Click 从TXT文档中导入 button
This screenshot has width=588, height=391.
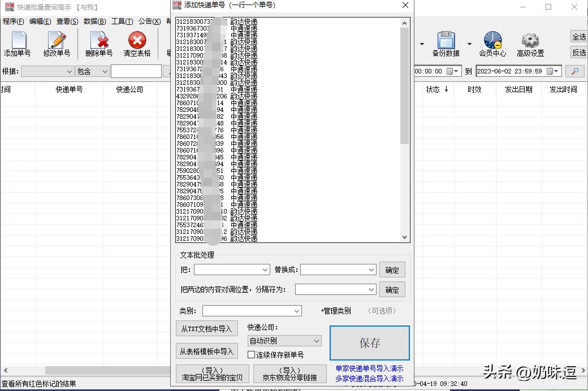(206, 329)
